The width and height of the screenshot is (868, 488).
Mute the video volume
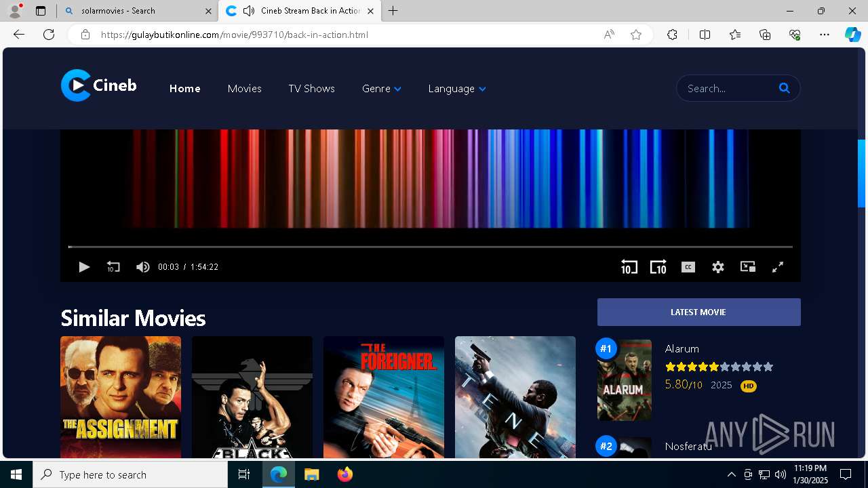pos(142,267)
